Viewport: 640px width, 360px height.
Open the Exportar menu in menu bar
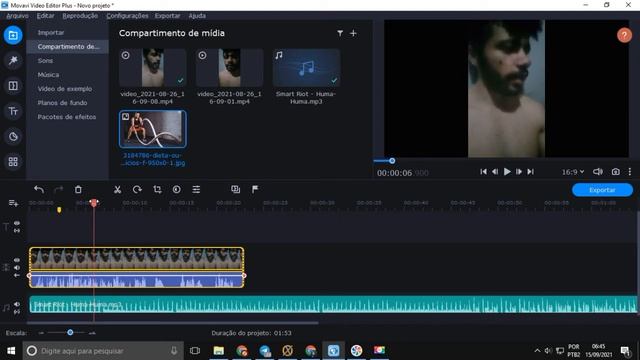tap(167, 16)
